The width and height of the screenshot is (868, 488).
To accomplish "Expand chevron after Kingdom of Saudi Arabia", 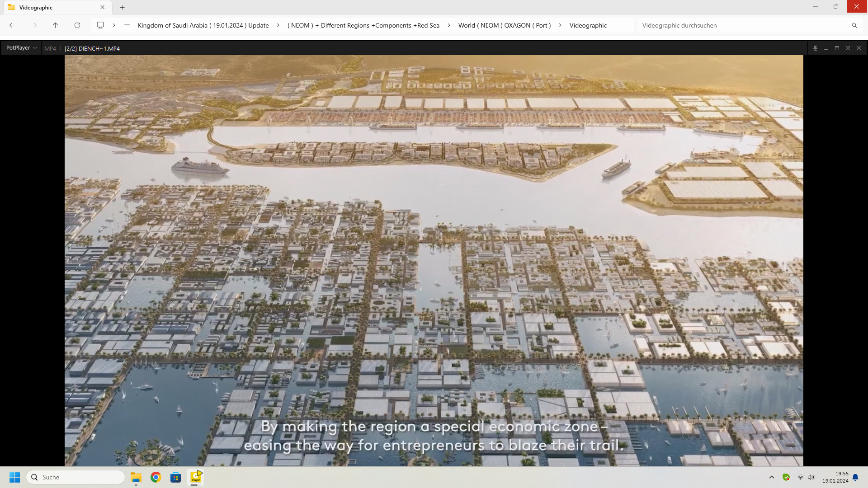I will 278,25.
